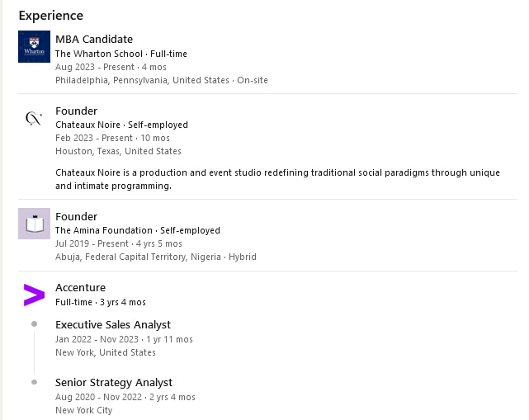Select the Senior Strategy Analyst role title
Screen dimensions: 529x420
click(x=114, y=383)
